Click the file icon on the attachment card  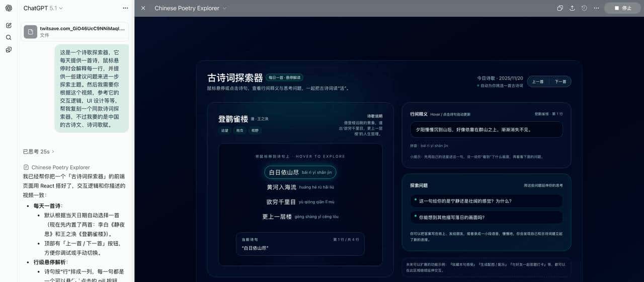(30, 32)
